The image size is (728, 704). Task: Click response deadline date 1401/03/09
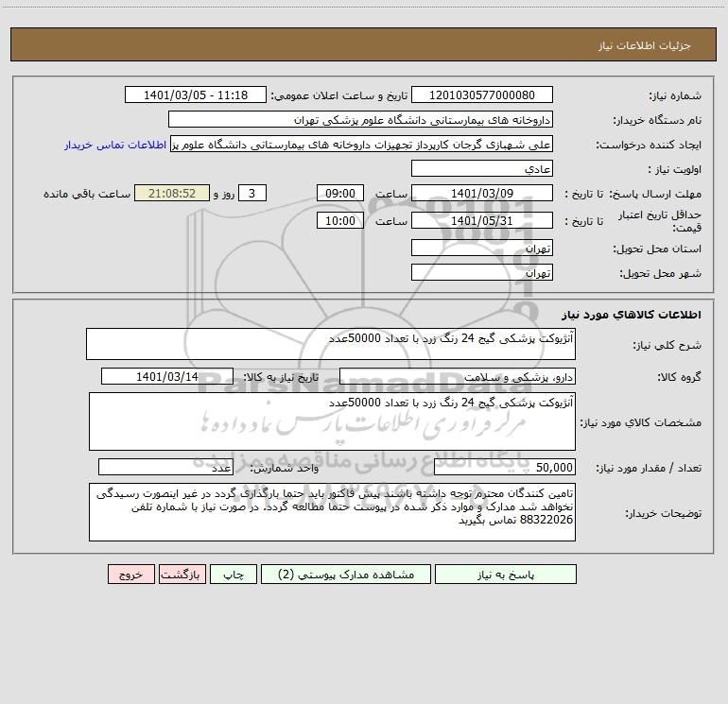[482, 193]
